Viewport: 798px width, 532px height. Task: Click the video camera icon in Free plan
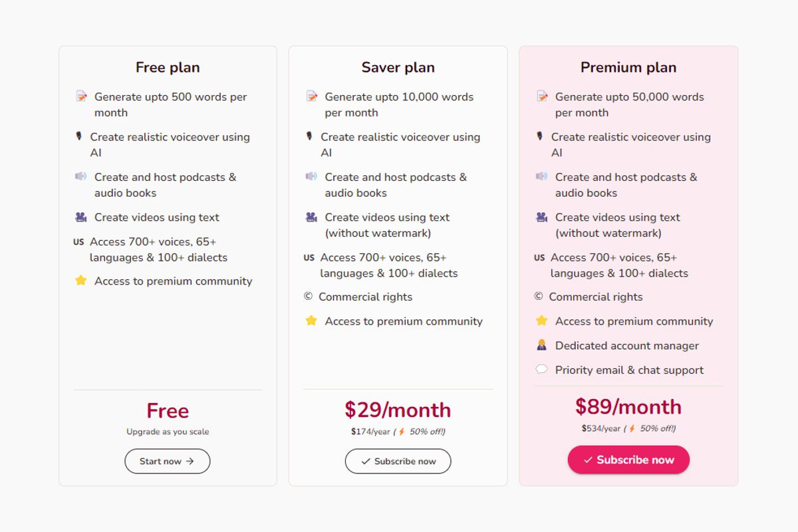[81, 217]
